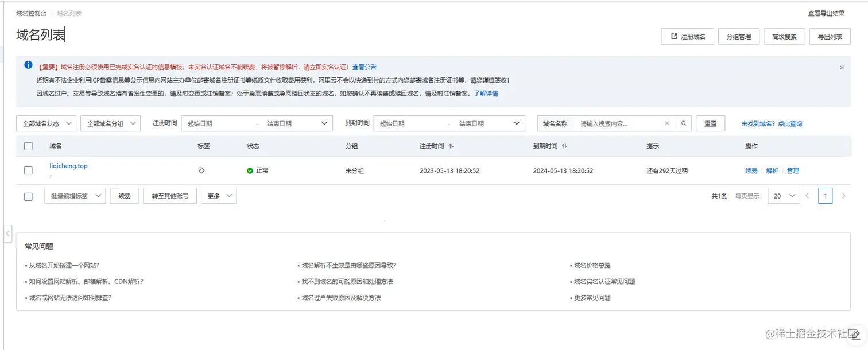Image resolution: width=868 pixels, height=350 pixels.
Task: Tick the select-all checkbox in the table header
Action: click(x=28, y=146)
